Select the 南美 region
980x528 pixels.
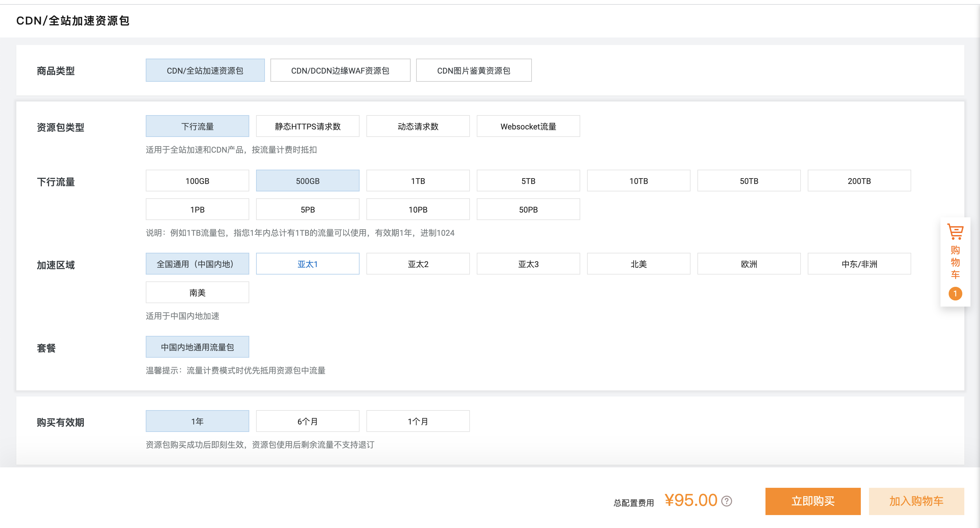pos(197,292)
